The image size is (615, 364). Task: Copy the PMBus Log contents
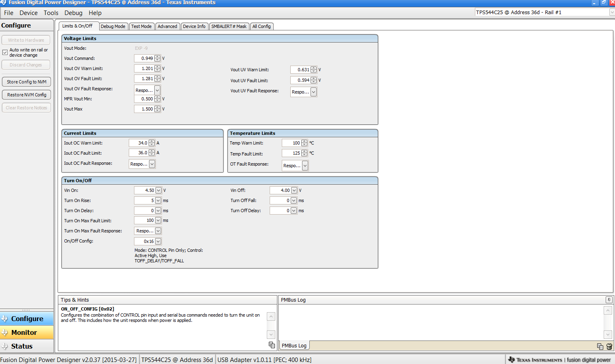[600, 347]
